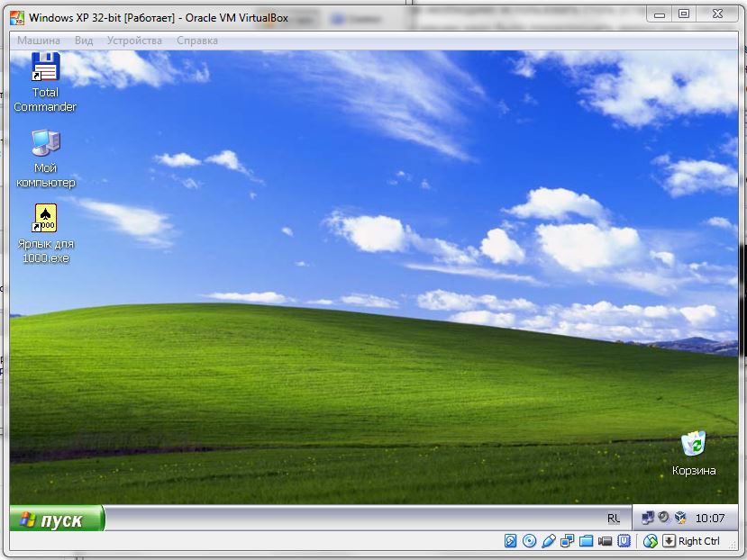Image resolution: width=747 pixels, height=560 pixels.
Task: Click the RU language indicator
Action: click(614, 519)
